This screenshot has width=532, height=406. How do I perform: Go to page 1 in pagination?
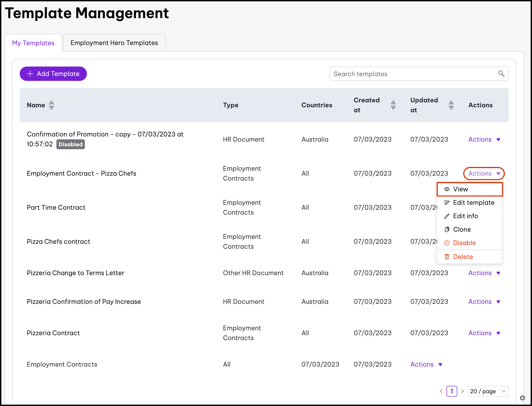tap(452, 391)
